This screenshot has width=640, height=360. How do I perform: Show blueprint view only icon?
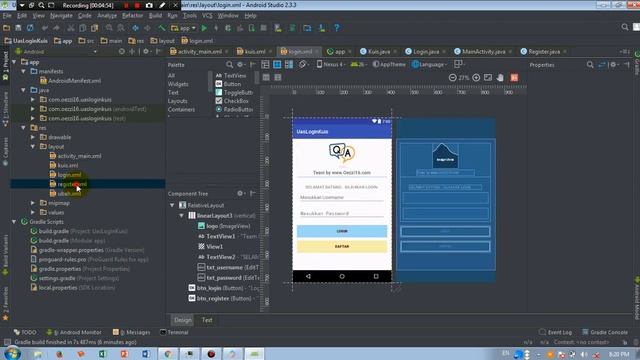pyautogui.click(x=277, y=64)
